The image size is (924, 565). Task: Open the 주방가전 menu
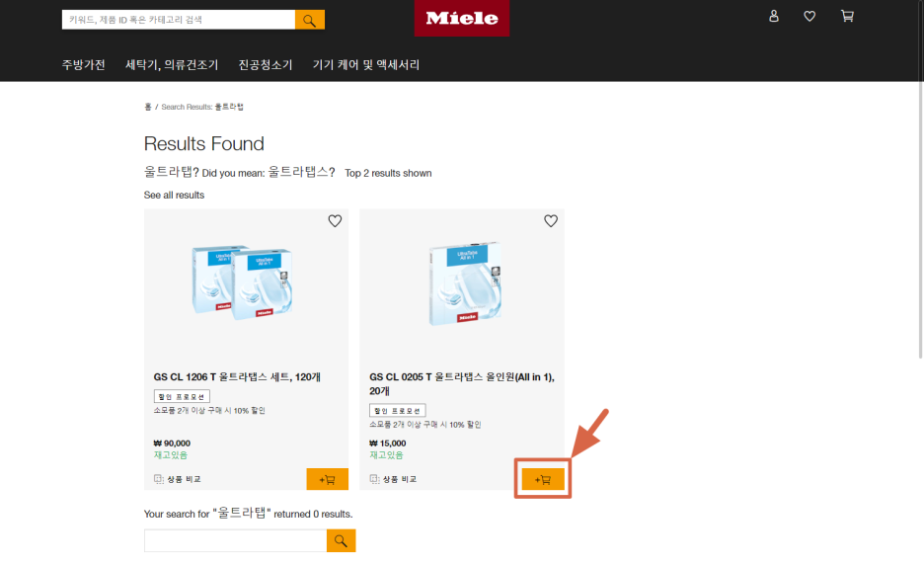[x=84, y=65]
